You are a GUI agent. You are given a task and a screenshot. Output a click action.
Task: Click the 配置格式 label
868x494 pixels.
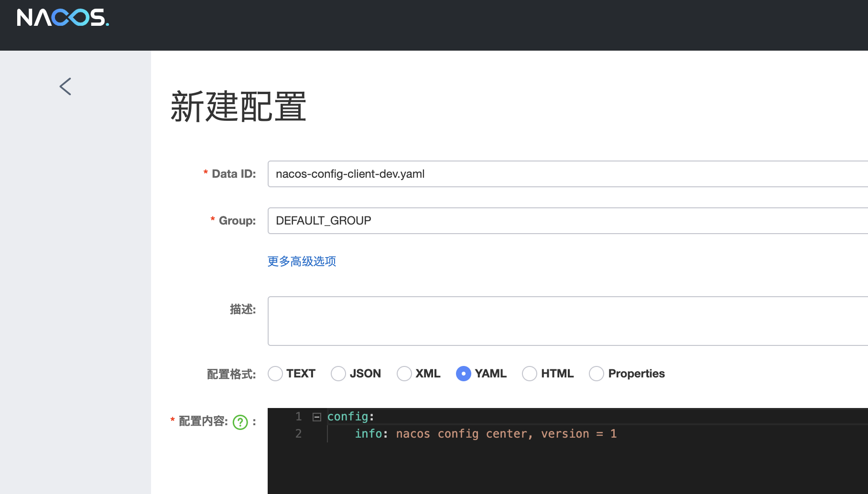click(x=231, y=374)
